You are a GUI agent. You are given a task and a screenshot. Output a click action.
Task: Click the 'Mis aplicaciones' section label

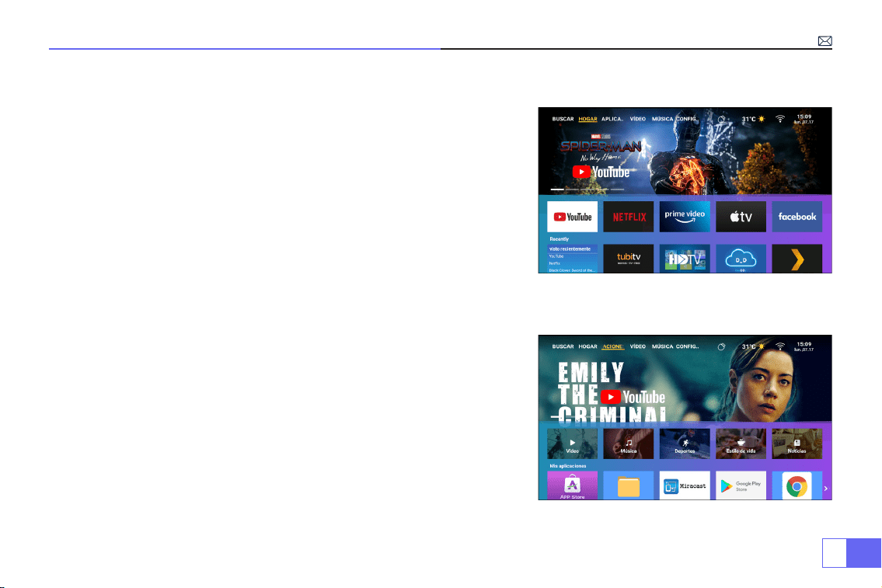click(567, 466)
